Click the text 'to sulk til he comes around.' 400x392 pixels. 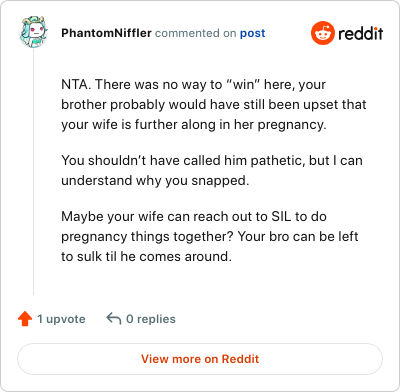[146, 257]
